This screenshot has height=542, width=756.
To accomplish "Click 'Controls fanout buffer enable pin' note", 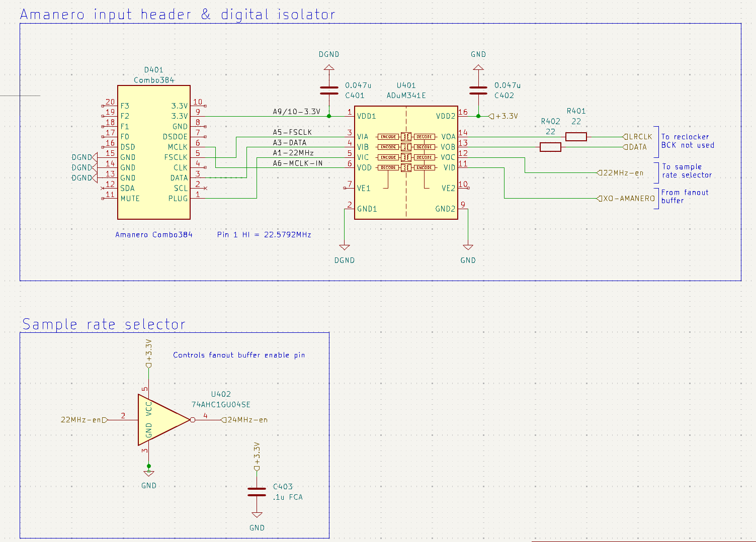I will pos(239,355).
